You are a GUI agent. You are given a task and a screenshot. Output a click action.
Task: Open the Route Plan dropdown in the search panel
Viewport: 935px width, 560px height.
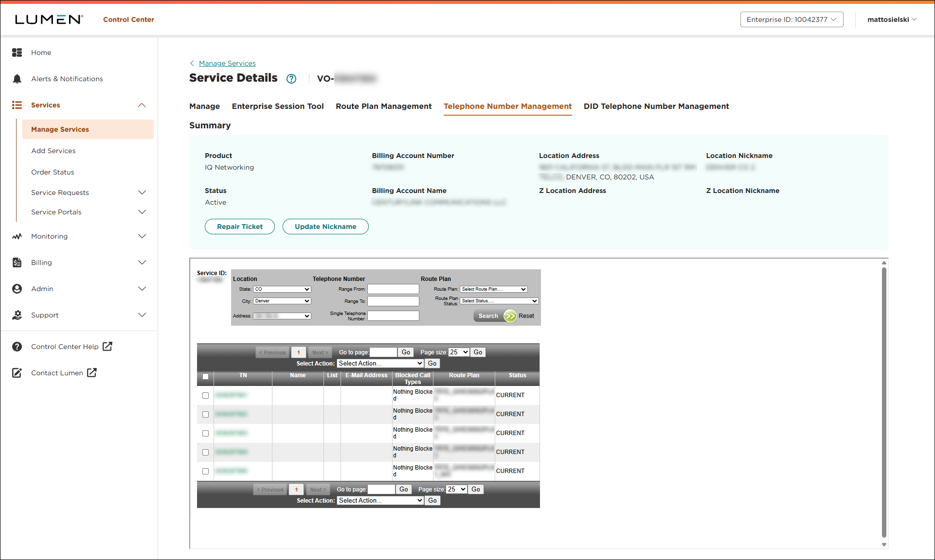493,289
